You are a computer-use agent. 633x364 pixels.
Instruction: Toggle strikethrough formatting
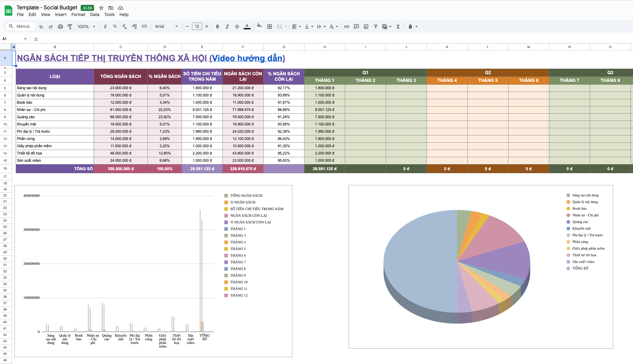tap(237, 27)
